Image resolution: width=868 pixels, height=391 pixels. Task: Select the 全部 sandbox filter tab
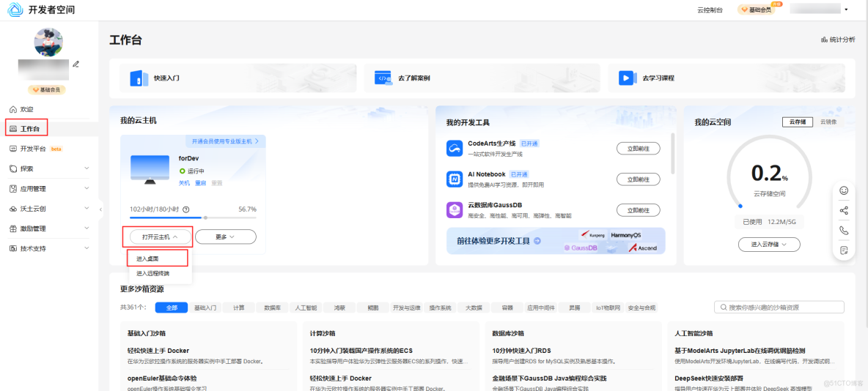[172, 308]
